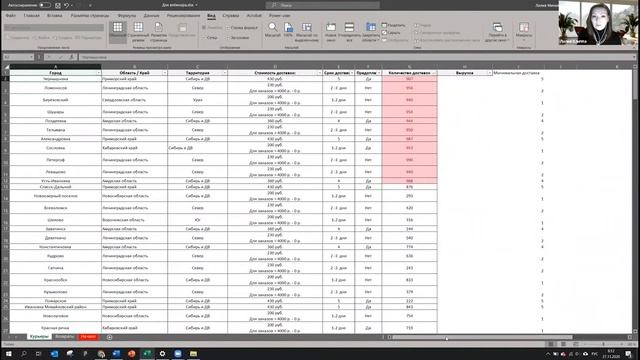This screenshot has height=360, width=640.
Task: Add a new sheet with plus button
Action: tap(109, 337)
